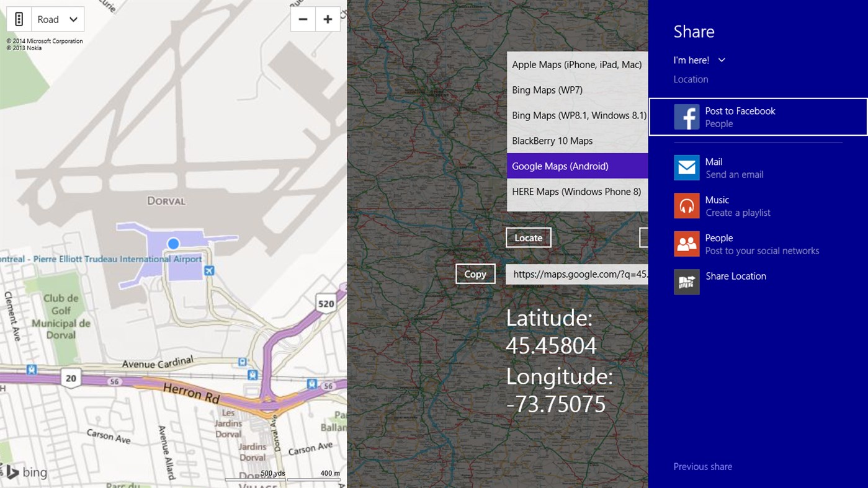Click the Bing logo at bottom left

click(27, 472)
